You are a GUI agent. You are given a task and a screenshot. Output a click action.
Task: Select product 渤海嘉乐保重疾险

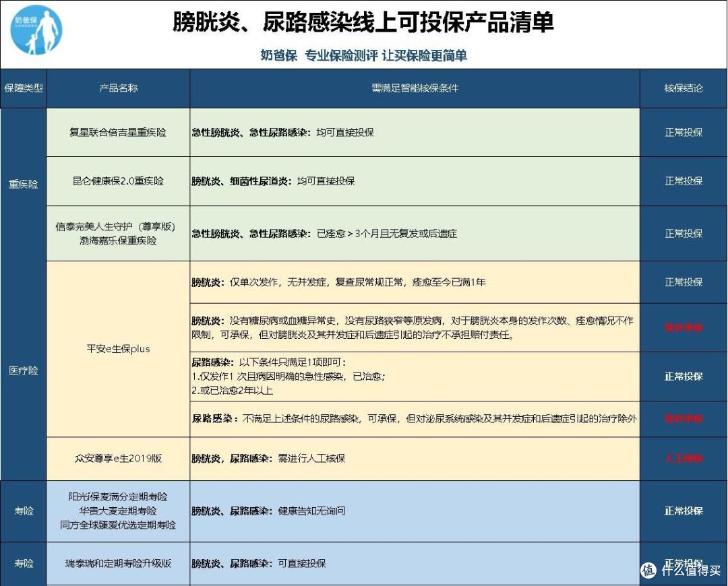[118, 241]
